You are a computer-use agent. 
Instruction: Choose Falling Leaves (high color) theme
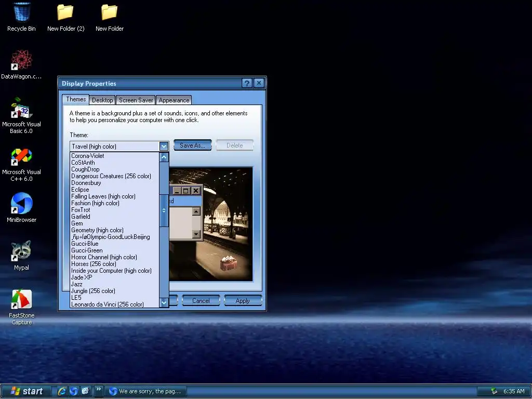(x=114, y=196)
